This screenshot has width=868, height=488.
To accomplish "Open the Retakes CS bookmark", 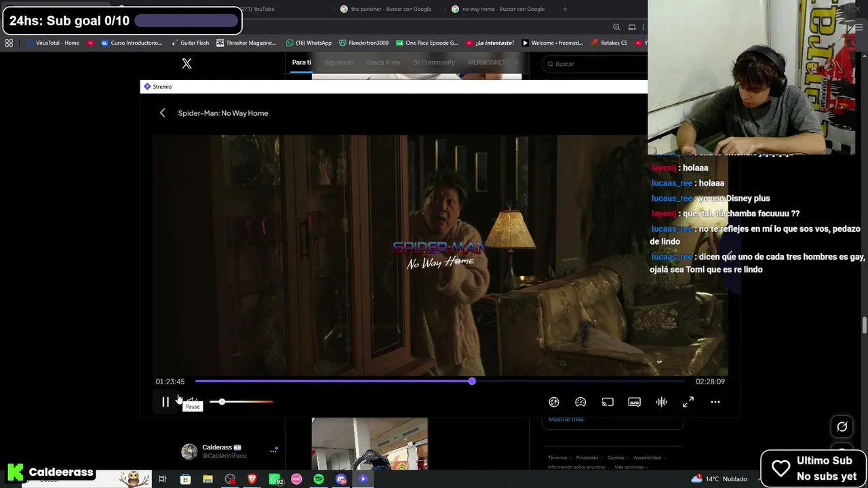I will point(609,43).
